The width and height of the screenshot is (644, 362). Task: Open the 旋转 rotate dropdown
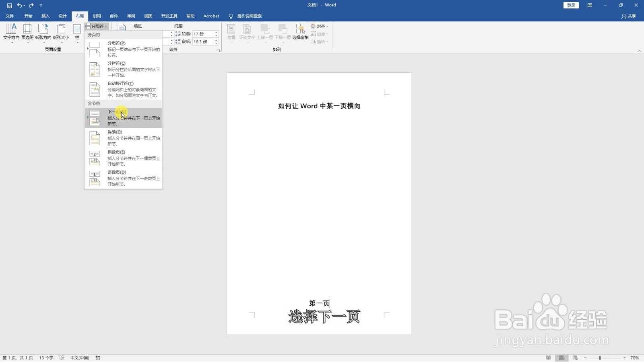coord(320,41)
